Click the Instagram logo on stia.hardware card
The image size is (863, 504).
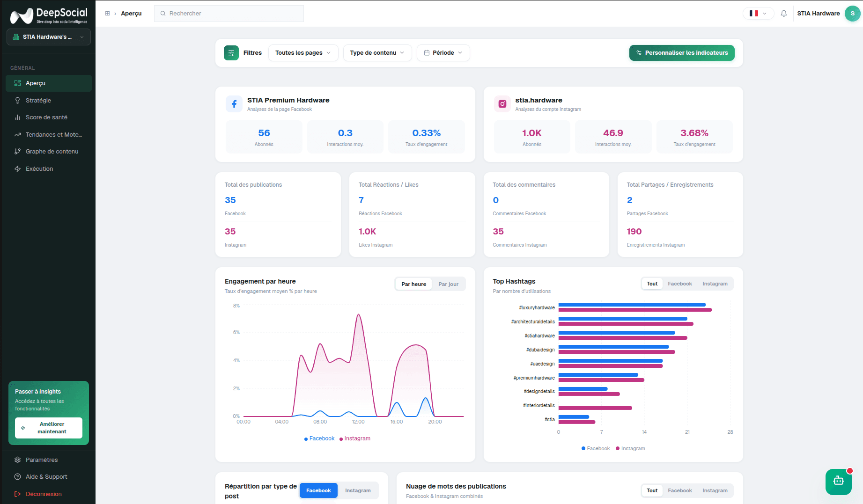502,104
